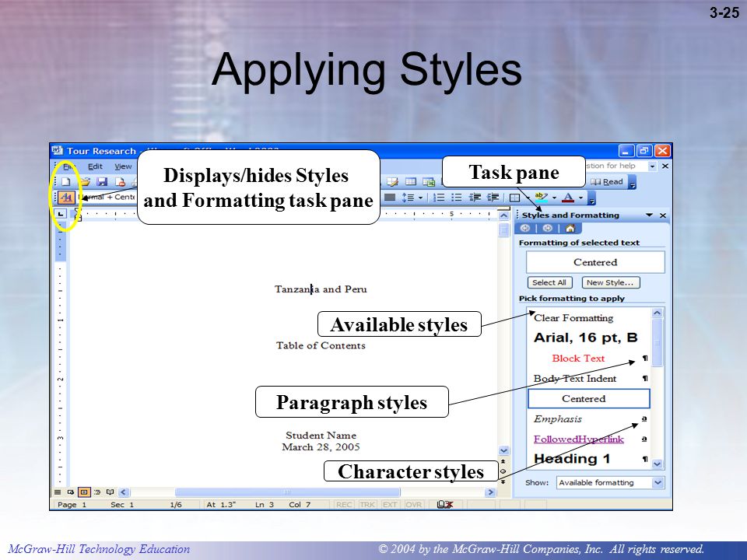Click the tab selector L button
Screen dimensions: 747x560
coord(61,215)
